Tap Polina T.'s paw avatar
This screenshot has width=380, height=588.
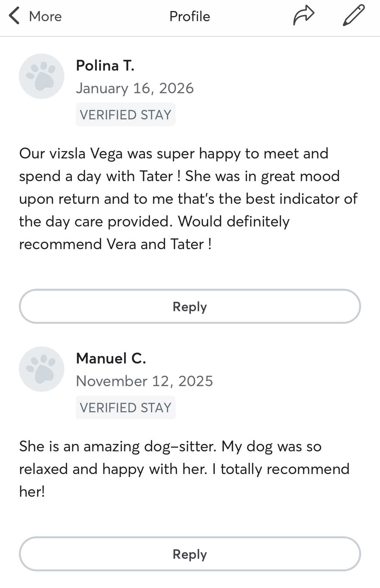pos(42,76)
